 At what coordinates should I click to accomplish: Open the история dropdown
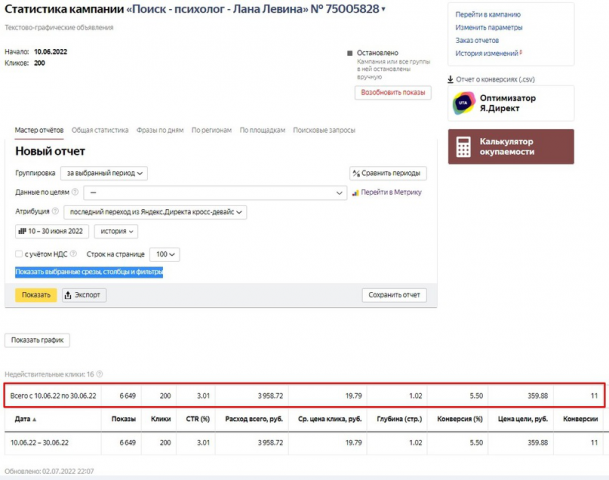[116, 231]
